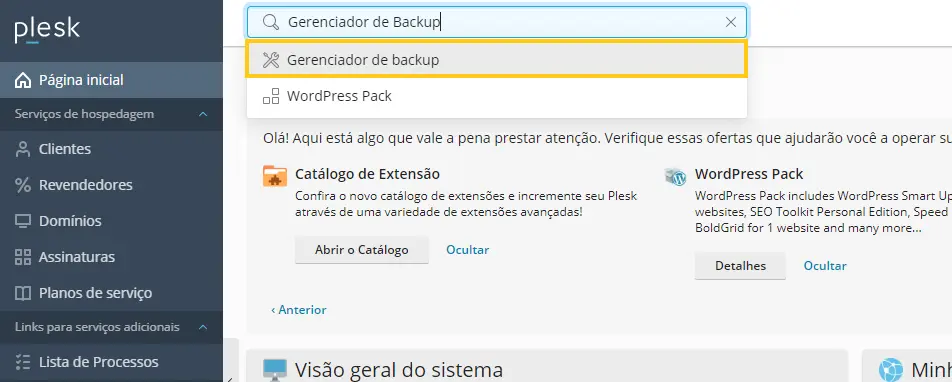Click the Revendedores percent icon

(x=23, y=185)
